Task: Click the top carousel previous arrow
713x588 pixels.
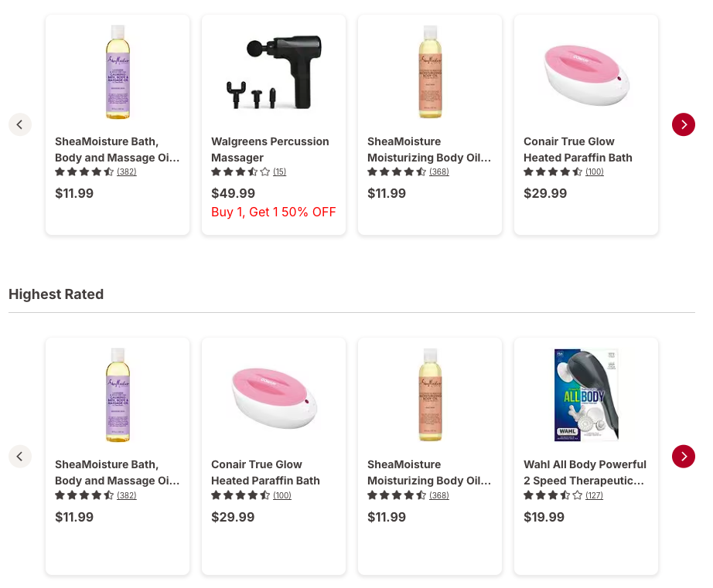Action: [x=20, y=124]
